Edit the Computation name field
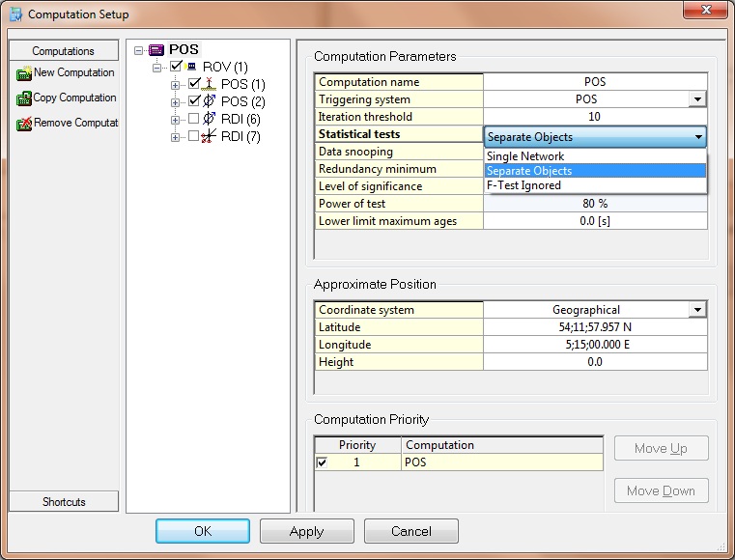Screen dimensions: 735x560 [595, 82]
